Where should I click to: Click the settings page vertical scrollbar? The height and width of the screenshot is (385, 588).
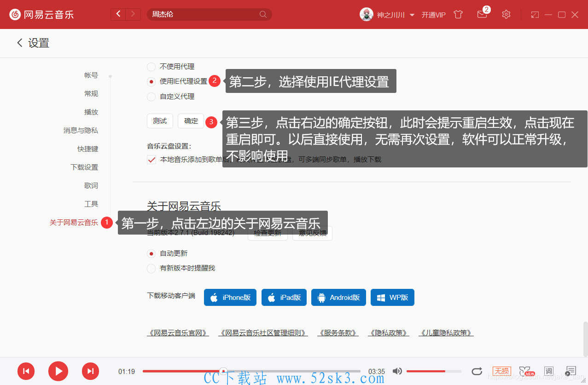tap(585, 339)
